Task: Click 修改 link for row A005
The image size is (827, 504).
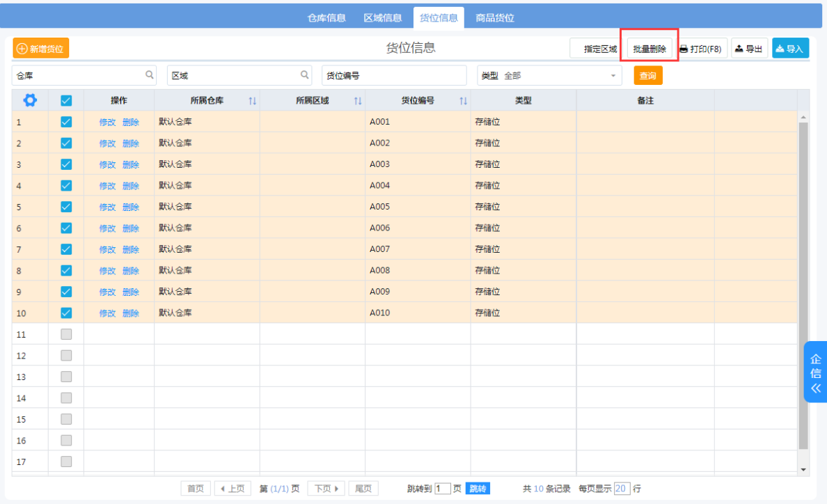Action: [107, 207]
